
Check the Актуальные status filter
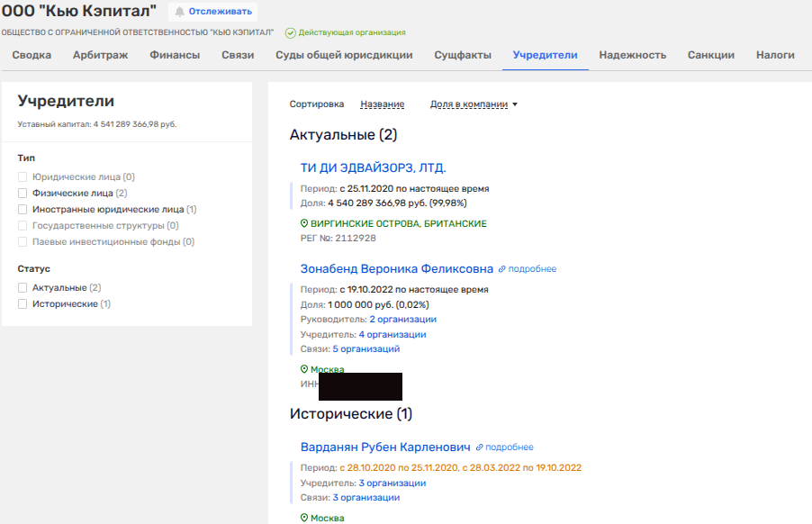coord(23,287)
